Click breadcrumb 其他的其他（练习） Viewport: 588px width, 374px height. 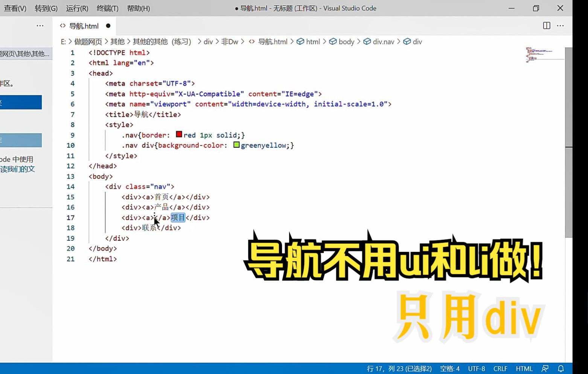[162, 42]
